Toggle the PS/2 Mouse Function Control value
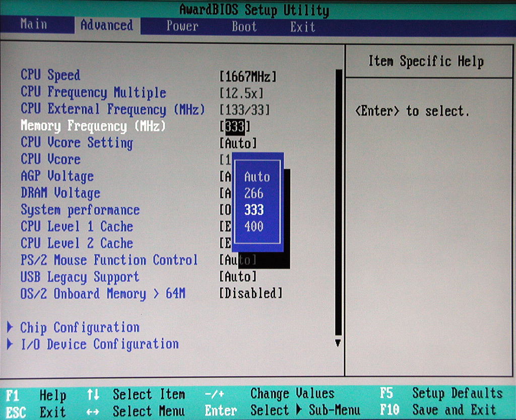 pos(238,260)
